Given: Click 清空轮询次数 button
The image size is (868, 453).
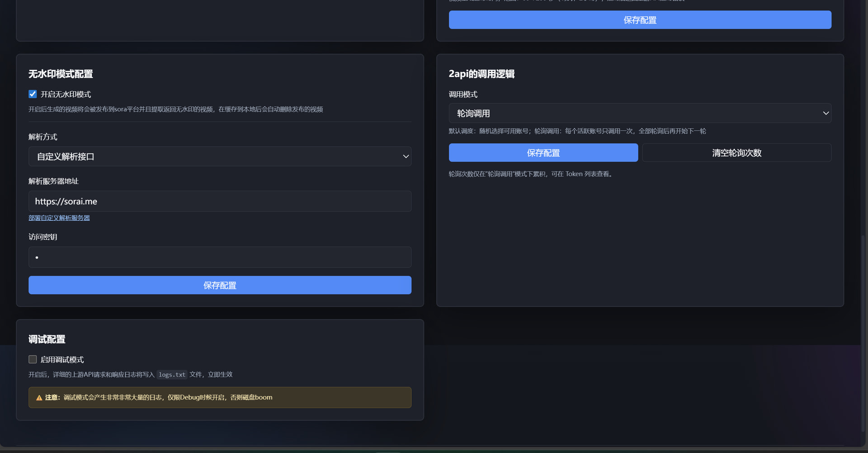Looking at the screenshot, I should coord(736,153).
